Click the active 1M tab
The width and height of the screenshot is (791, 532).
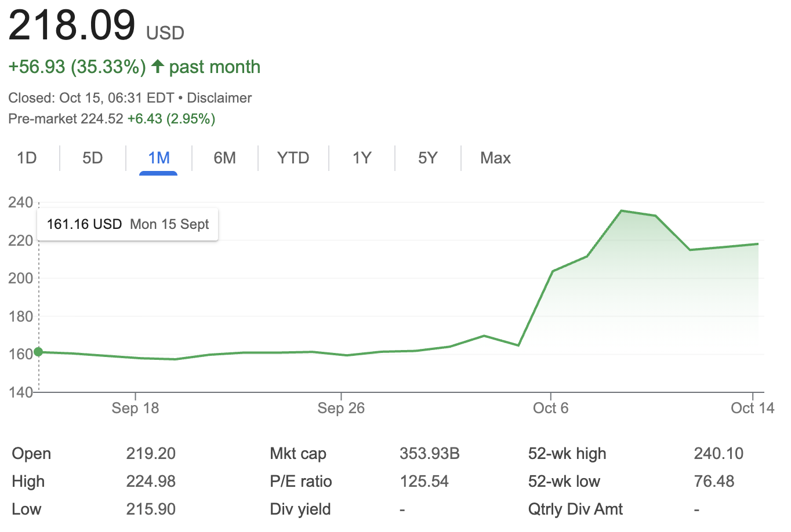(158, 158)
